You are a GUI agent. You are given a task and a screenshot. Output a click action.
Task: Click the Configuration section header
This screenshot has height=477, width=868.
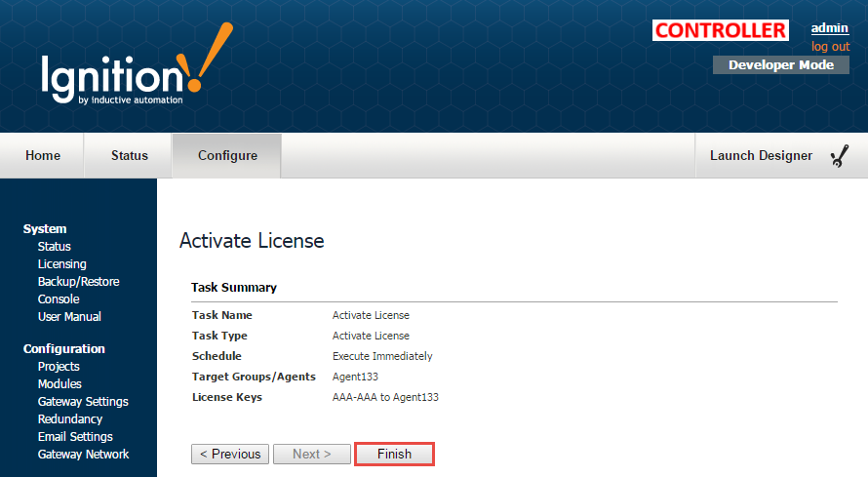pyautogui.click(x=64, y=348)
